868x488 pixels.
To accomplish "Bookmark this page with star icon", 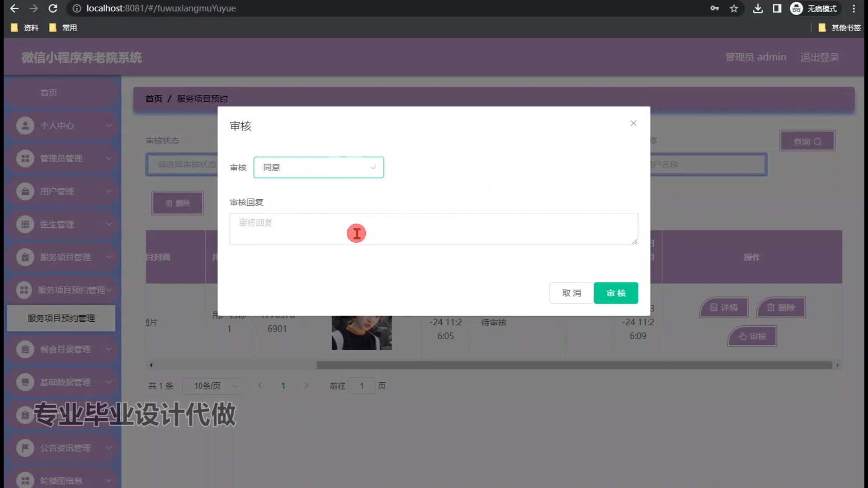I will click(x=734, y=9).
